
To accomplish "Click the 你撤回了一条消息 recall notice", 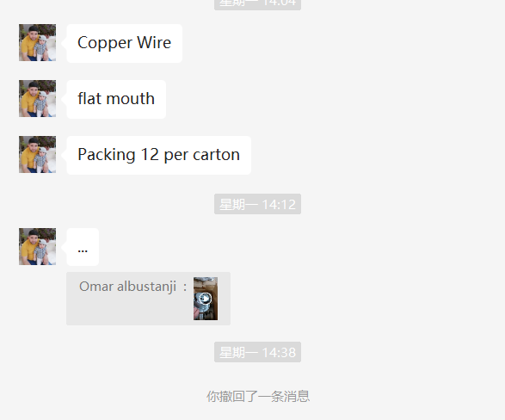I will point(258,396).
